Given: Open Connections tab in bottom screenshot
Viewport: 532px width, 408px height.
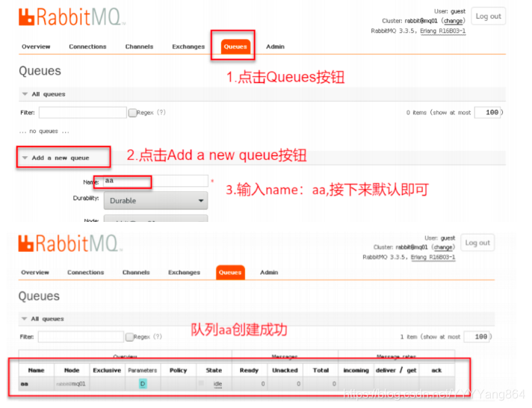Looking at the screenshot, I should pyautogui.click(x=85, y=272).
